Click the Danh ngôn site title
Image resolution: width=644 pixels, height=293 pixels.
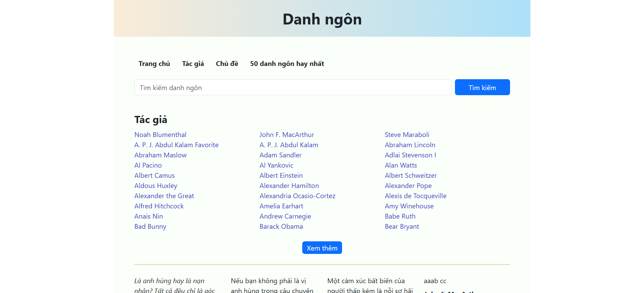pos(322,19)
